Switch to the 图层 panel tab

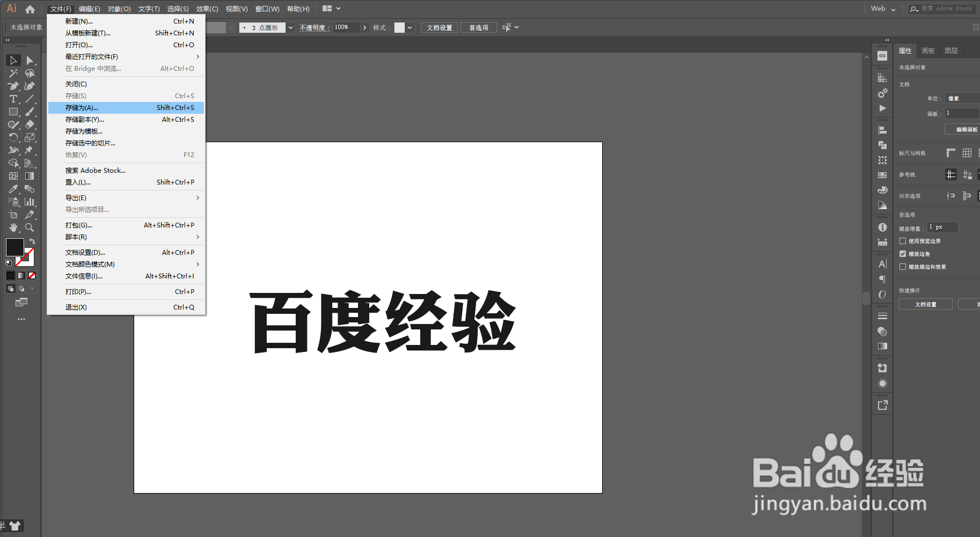pyautogui.click(x=951, y=50)
